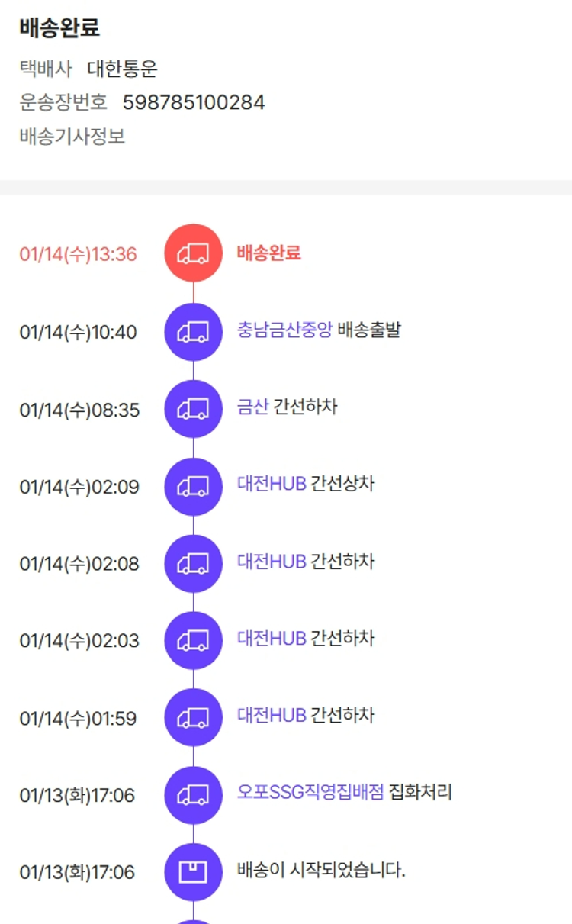Viewport: 572px width, 924px height.
Task: Click truck icon at 01/14(수)01:59 entry
Action: pyautogui.click(x=193, y=717)
